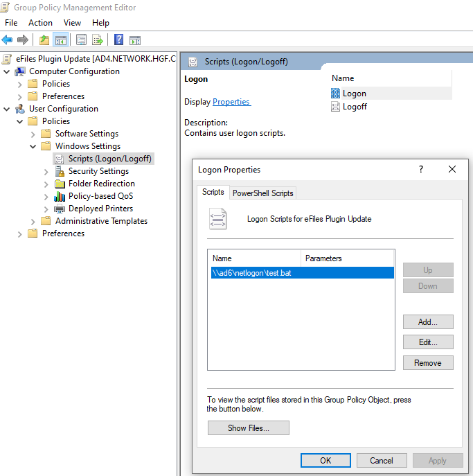Image resolution: width=473 pixels, height=476 pixels.
Task: Click OK in Logon Properties dialog
Action: coord(325,460)
